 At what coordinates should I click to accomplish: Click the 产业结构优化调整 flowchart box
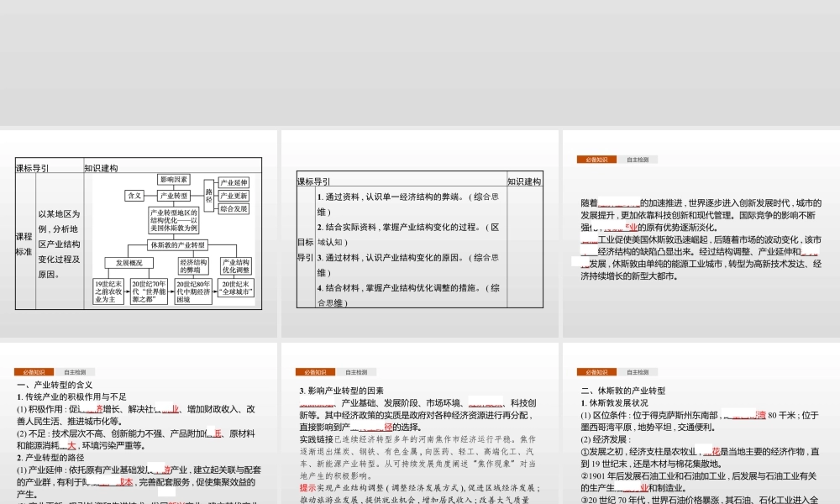pos(236,264)
